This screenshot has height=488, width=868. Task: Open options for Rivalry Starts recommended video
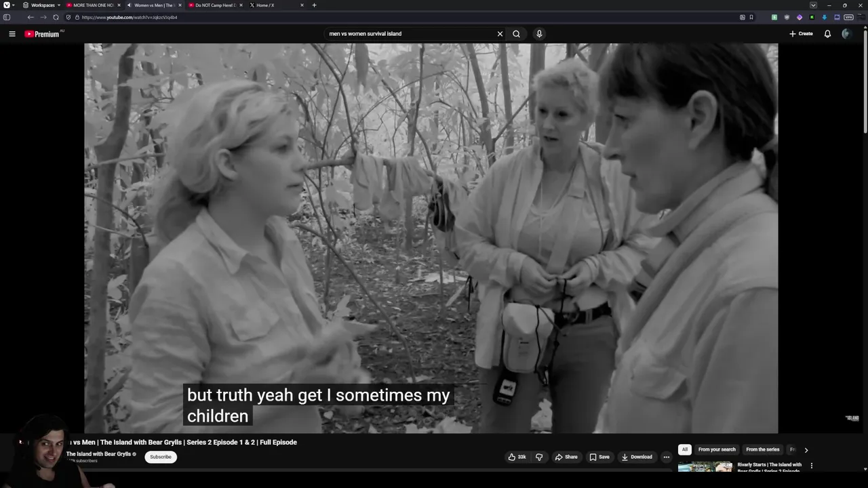(x=811, y=466)
